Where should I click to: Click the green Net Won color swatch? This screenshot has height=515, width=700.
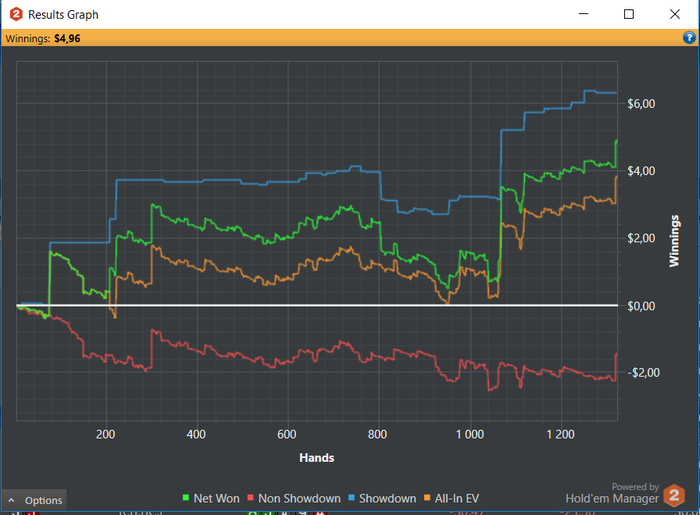[186, 498]
